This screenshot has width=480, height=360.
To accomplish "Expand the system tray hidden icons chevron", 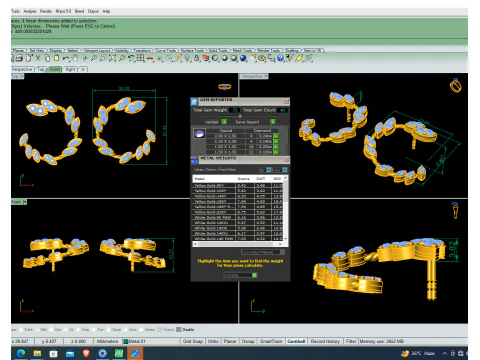I will (445, 353).
